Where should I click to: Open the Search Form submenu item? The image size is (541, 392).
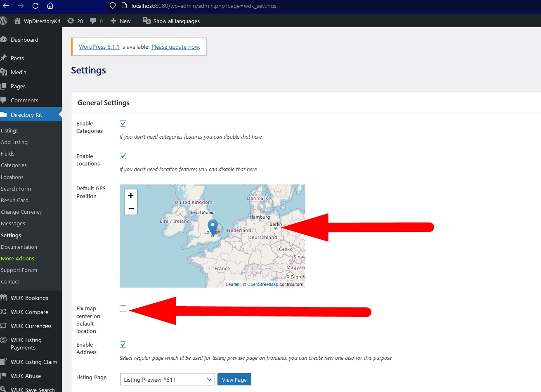(x=16, y=189)
